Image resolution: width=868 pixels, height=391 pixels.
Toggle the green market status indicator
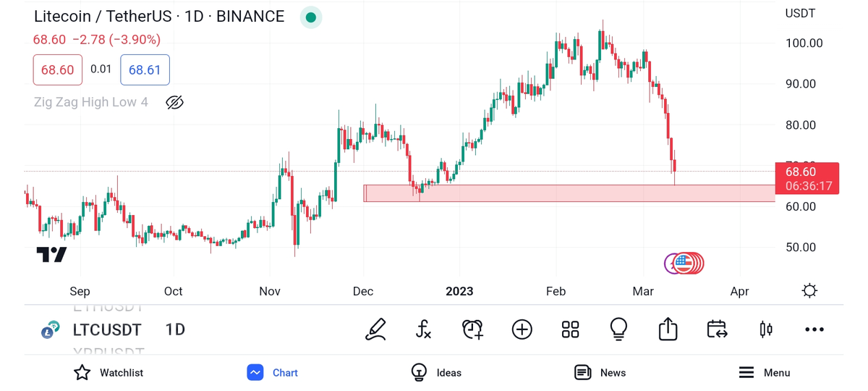311,17
